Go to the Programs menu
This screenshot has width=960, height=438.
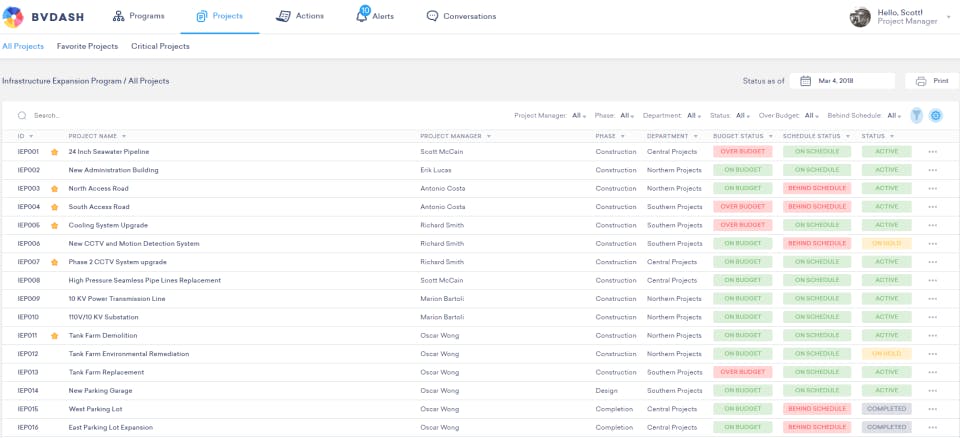138,16
